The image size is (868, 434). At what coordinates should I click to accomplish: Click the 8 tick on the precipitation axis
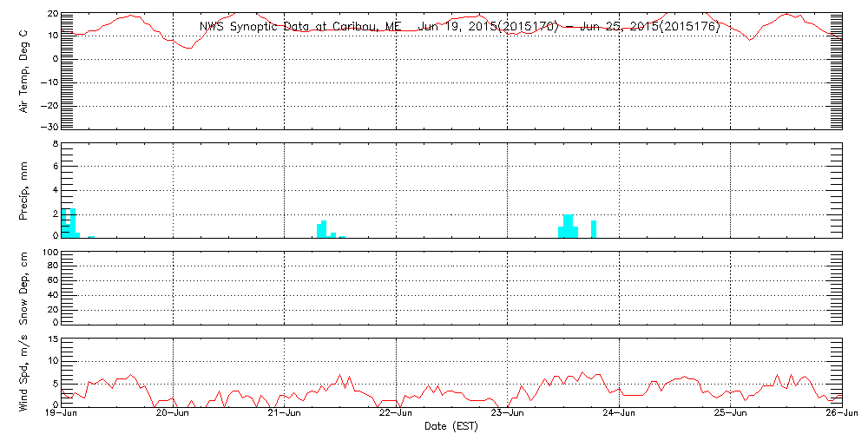(54, 144)
